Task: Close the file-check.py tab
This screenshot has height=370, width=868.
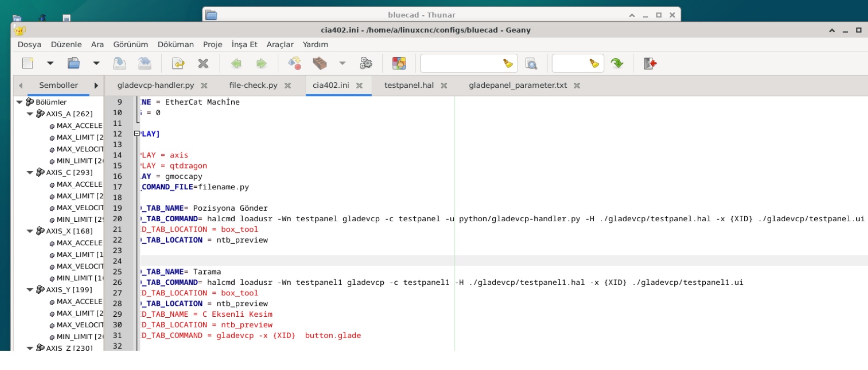Action: pyautogui.click(x=287, y=86)
